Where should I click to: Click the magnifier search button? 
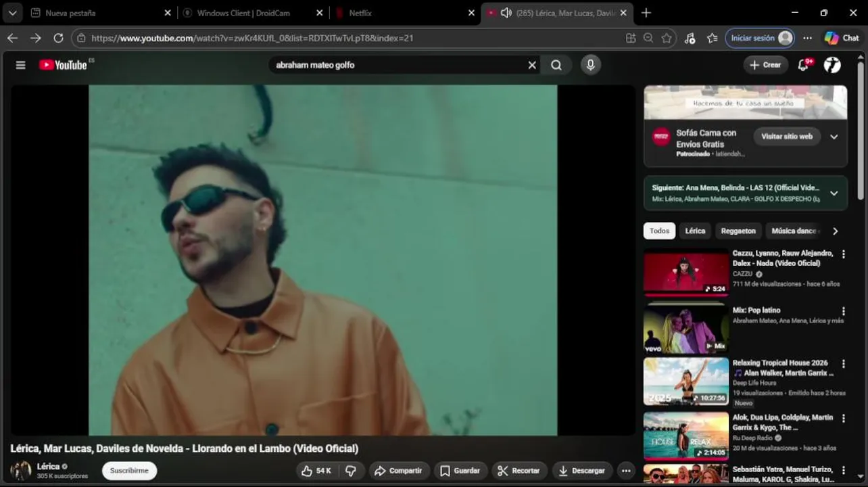tap(556, 65)
